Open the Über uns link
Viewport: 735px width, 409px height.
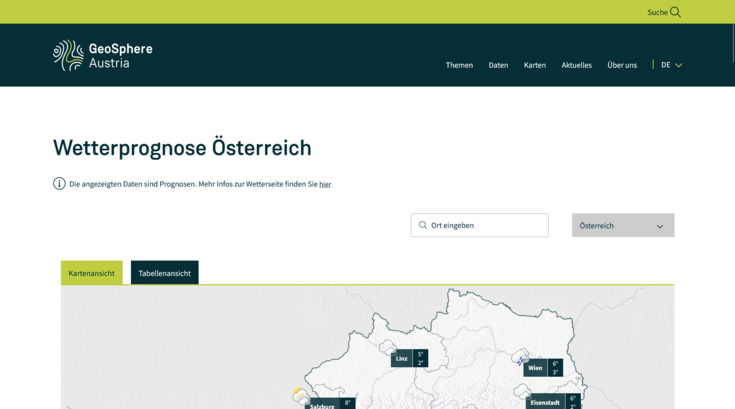click(622, 65)
